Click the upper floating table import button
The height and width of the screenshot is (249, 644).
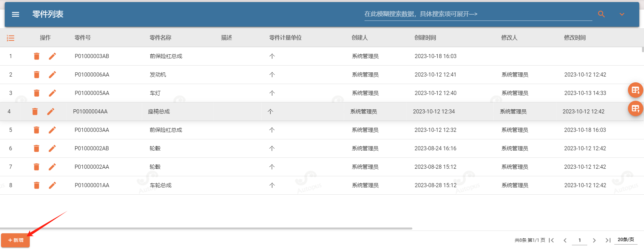tap(635, 90)
